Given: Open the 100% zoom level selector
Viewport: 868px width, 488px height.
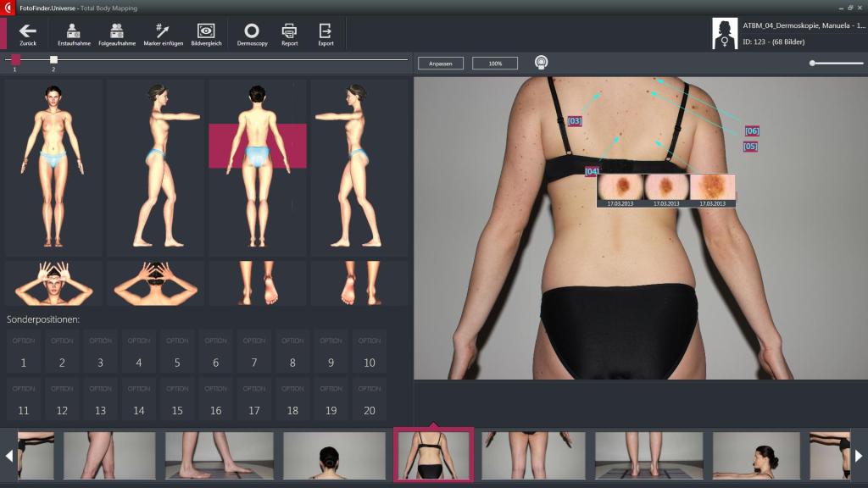Looking at the screenshot, I should coord(496,62).
